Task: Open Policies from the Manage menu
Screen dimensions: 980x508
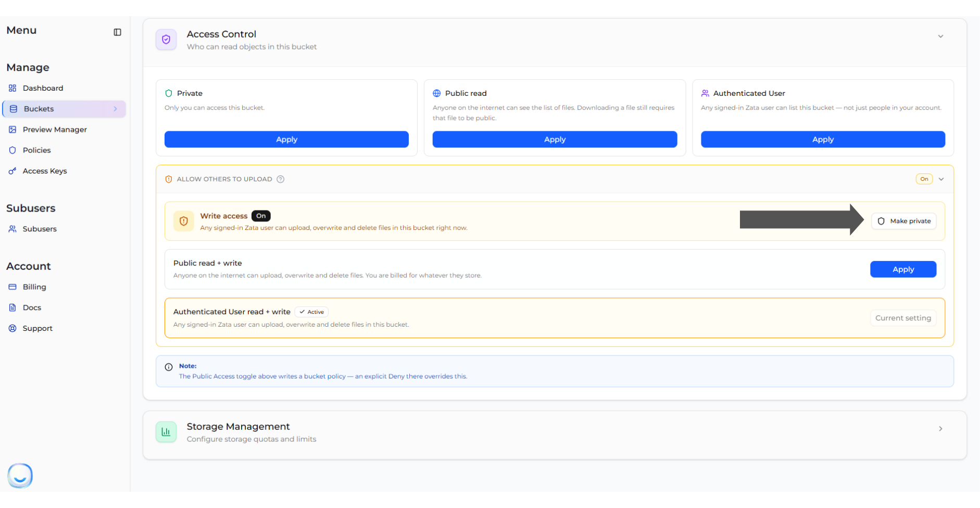Action: coord(65,150)
